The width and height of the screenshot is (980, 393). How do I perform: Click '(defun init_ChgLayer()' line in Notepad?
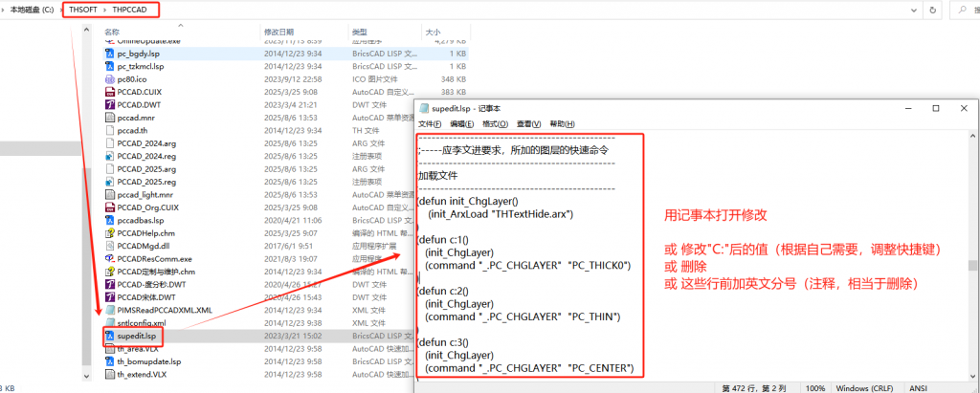tap(469, 201)
